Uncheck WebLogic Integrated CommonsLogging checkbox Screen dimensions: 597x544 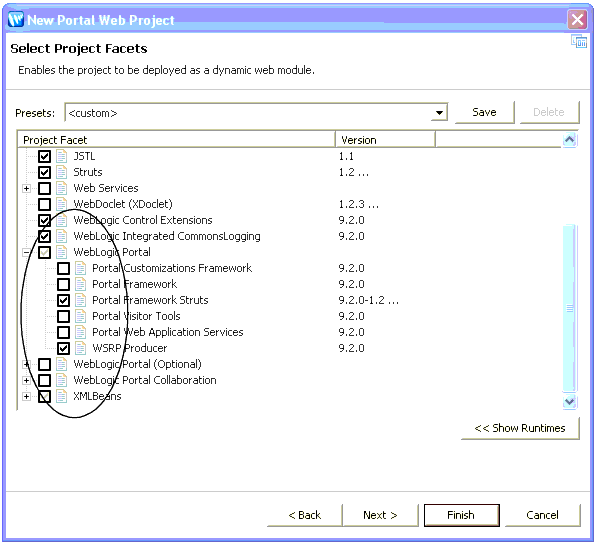click(x=44, y=236)
